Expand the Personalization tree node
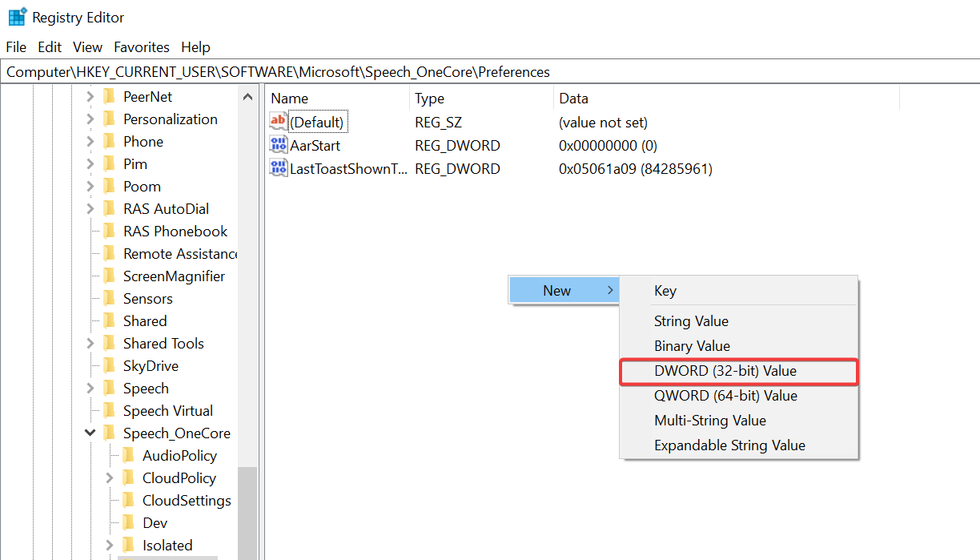Screen dimensions: 980x560 [90, 119]
